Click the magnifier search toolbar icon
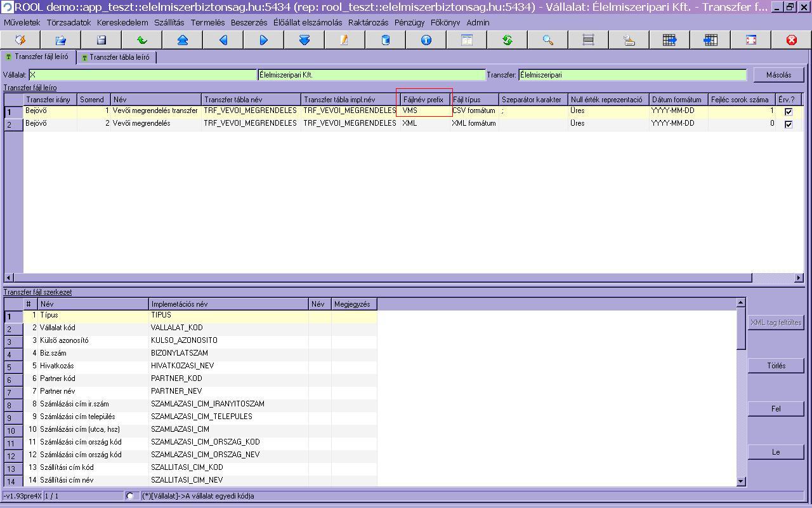Viewport: 812px width, 508px height. (x=548, y=40)
